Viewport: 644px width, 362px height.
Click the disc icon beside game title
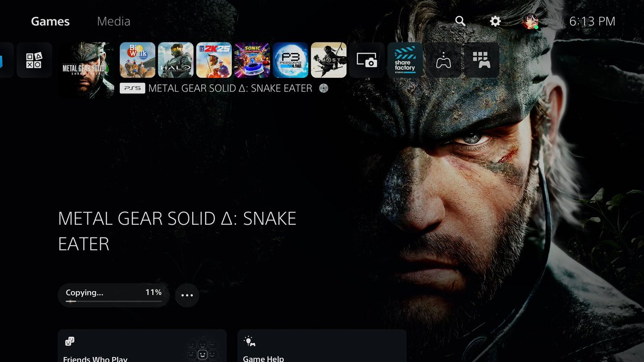click(324, 88)
